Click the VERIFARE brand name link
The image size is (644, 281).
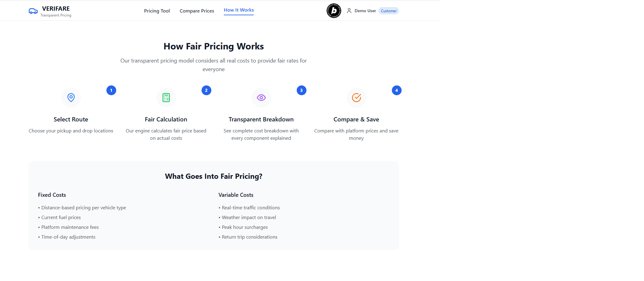tap(56, 9)
